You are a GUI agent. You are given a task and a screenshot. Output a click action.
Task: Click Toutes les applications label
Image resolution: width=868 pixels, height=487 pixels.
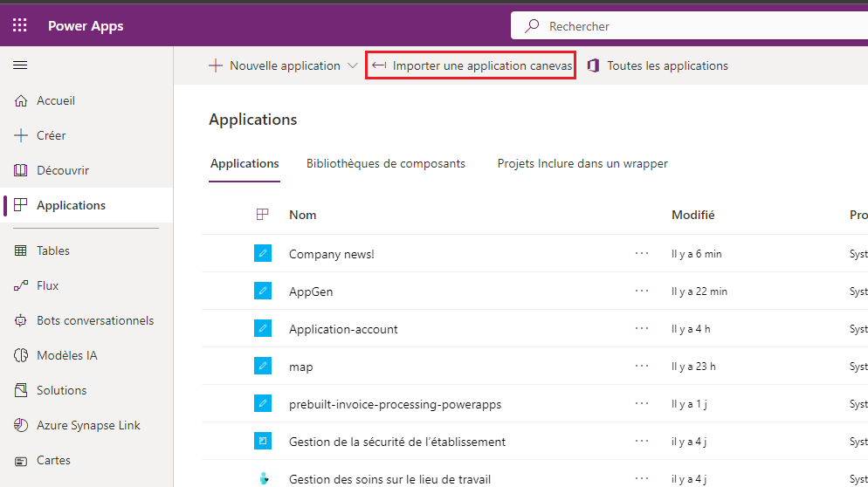click(668, 65)
